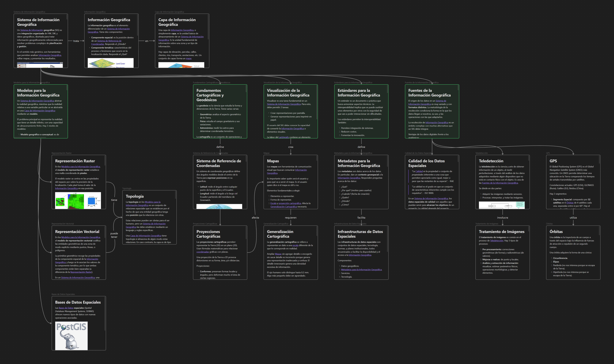Select 'Infraestructuras de Datos Espaciales' heading
The image size is (614, 364).
(x=360, y=234)
